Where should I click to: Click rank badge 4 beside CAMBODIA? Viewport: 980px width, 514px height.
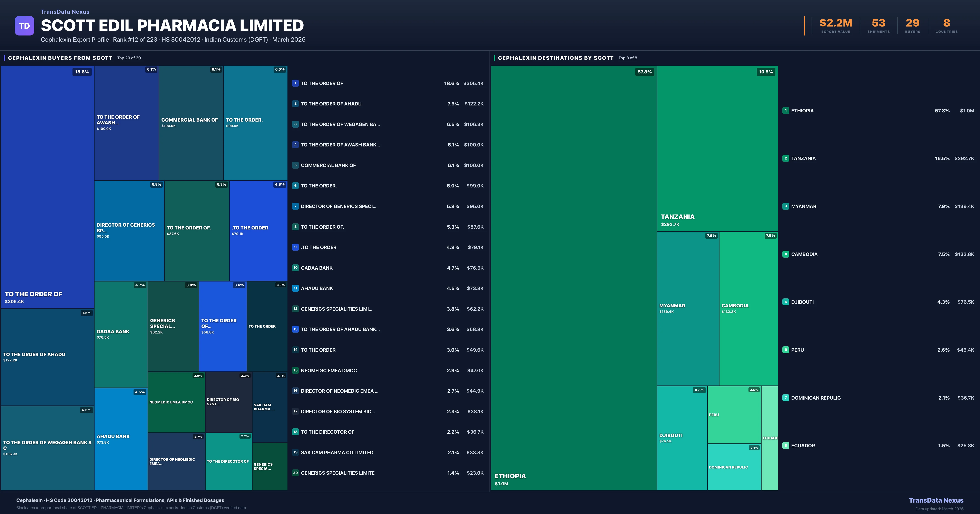[x=786, y=254]
